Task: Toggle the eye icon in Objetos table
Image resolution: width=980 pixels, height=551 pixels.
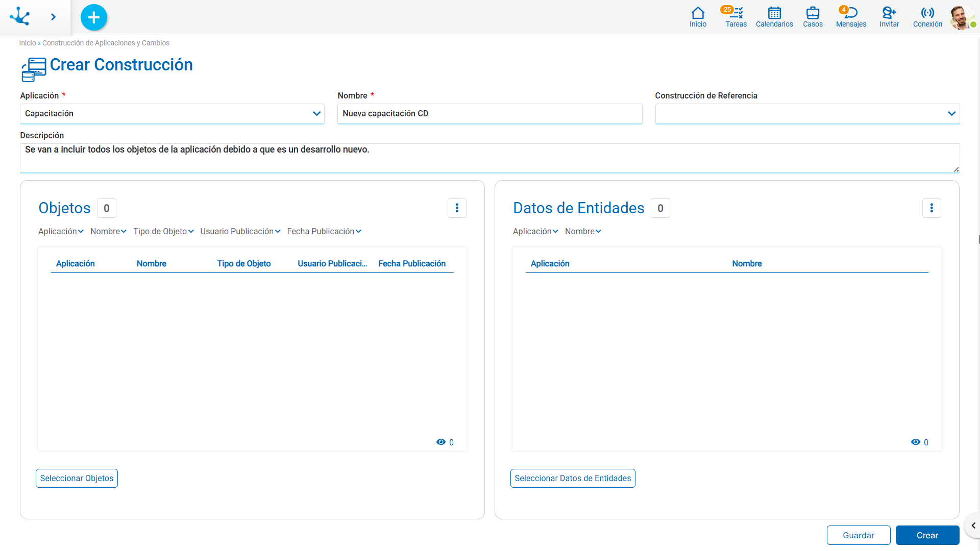Action: pos(441,442)
